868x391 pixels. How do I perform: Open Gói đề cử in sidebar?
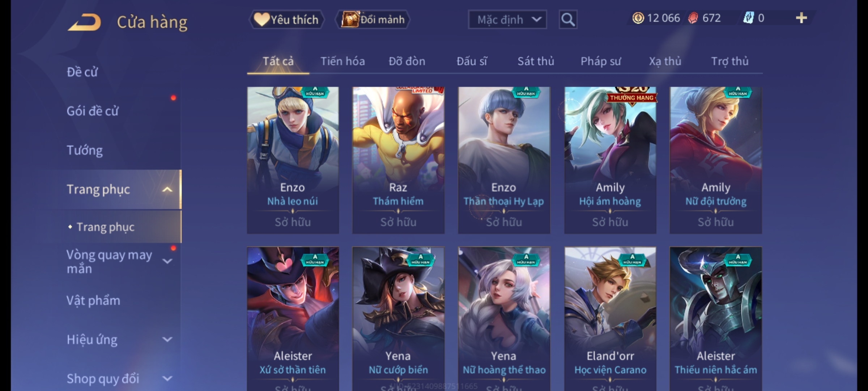pyautogui.click(x=93, y=111)
